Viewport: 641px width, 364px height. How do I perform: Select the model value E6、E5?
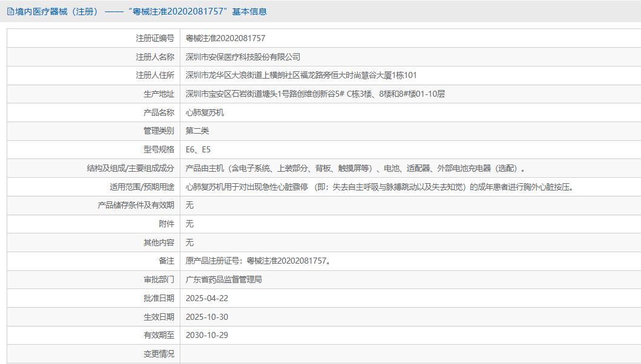tap(199, 149)
